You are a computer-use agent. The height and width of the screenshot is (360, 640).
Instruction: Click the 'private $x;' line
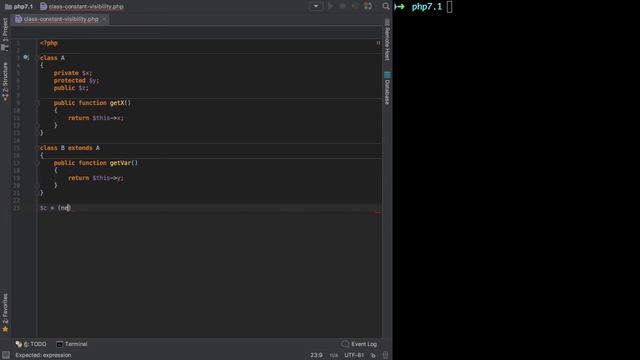pos(73,73)
